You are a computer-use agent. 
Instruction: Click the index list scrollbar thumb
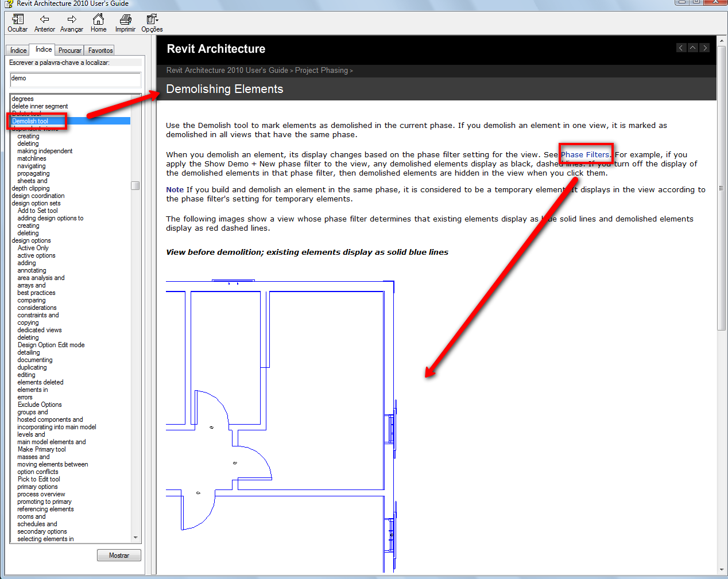tap(135, 185)
